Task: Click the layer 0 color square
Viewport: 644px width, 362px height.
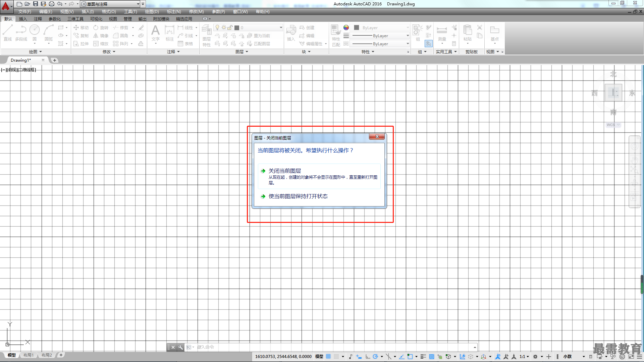Action: [237, 28]
